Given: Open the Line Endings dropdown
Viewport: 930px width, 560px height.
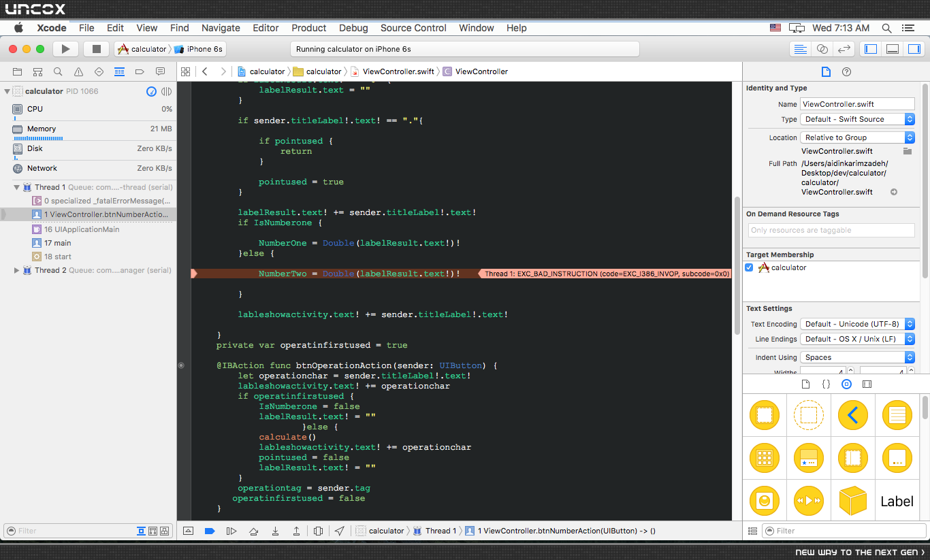Looking at the screenshot, I should click(857, 339).
